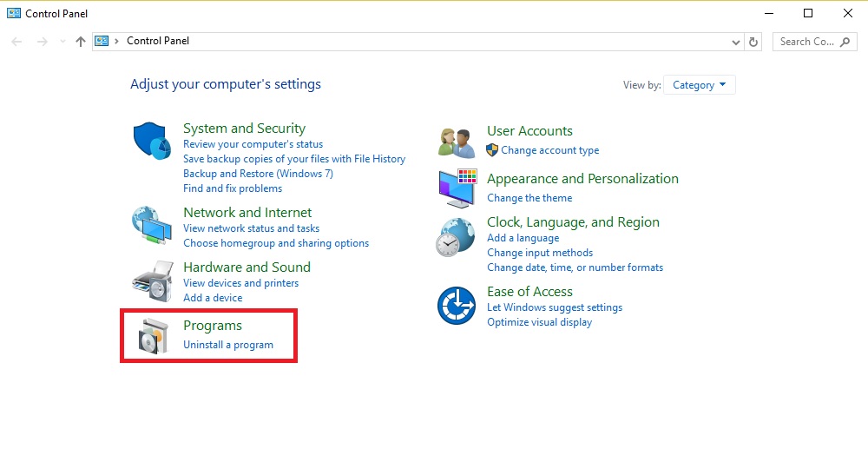The height and width of the screenshot is (449, 868).
Task: Select Change the theme link
Action: click(x=529, y=198)
